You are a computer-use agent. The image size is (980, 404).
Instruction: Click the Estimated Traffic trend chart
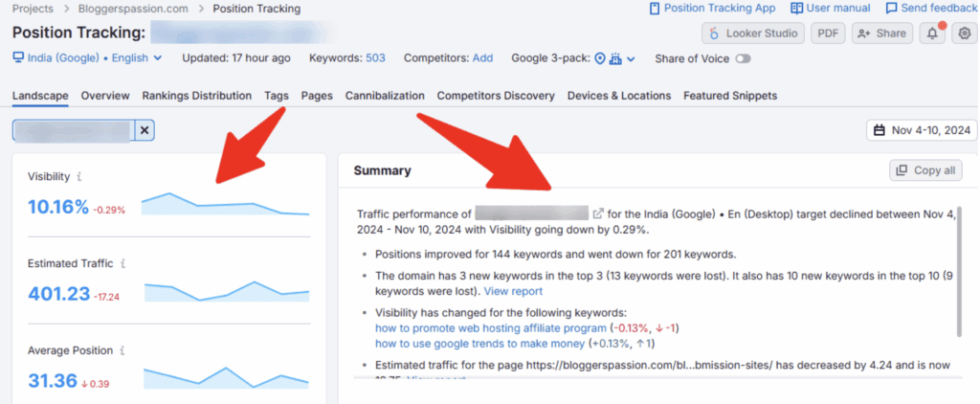(x=227, y=291)
